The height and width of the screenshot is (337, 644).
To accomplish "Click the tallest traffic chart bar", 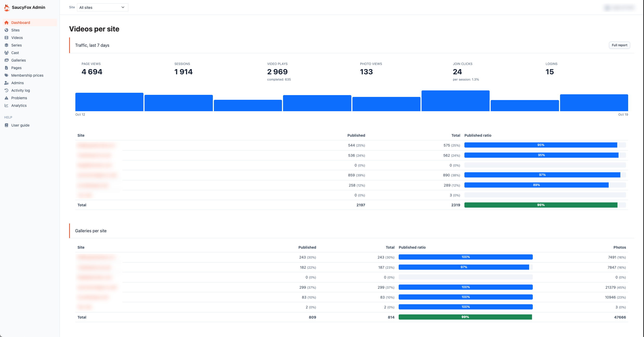I will pos(455,101).
